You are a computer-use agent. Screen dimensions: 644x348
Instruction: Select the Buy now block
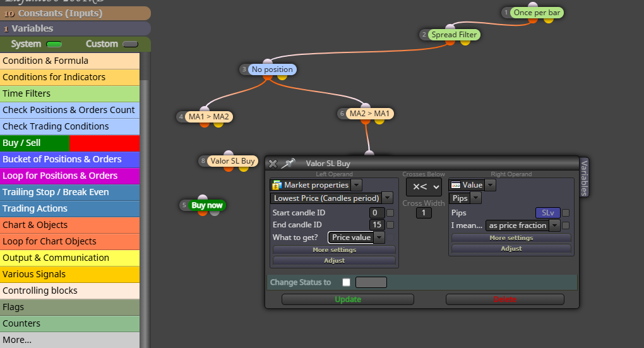[206, 205]
